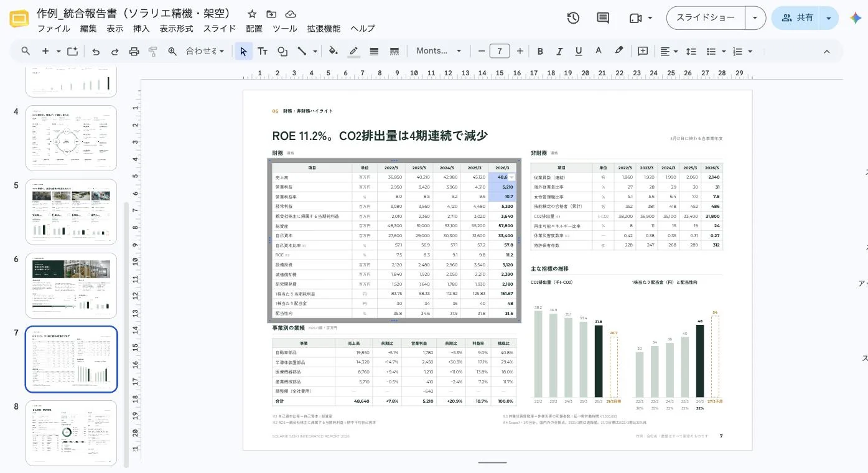Image resolution: width=868 pixels, height=473 pixels.
Task: Search the menus with the magnifier icon
Action: point(26,51)
